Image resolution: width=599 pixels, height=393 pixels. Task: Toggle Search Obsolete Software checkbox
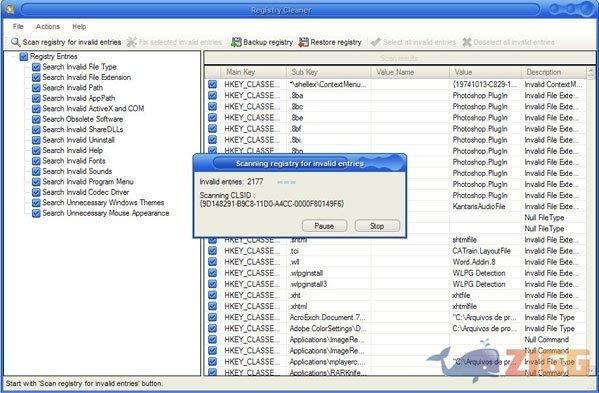coord(36,119)
